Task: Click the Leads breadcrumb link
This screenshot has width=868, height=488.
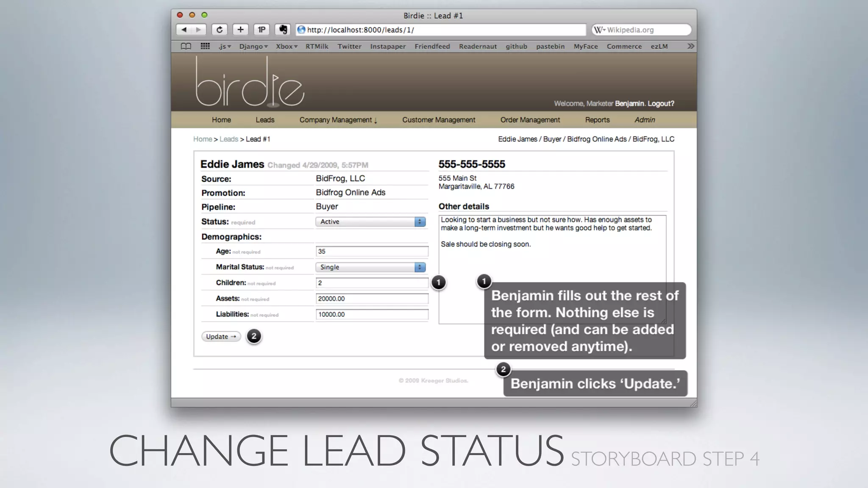Action: point(229,139)
